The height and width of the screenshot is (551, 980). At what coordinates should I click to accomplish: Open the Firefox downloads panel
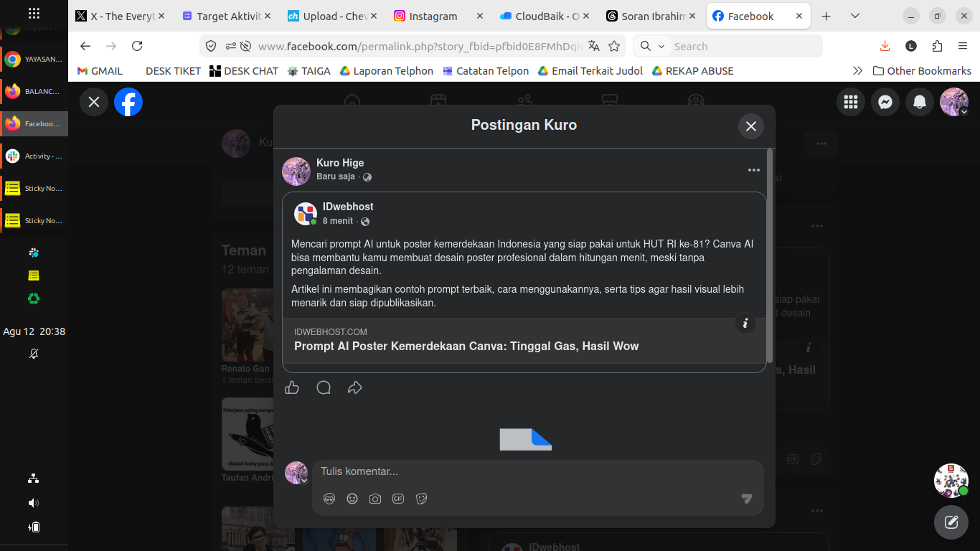pyautogui.click(x=885, y=46)
